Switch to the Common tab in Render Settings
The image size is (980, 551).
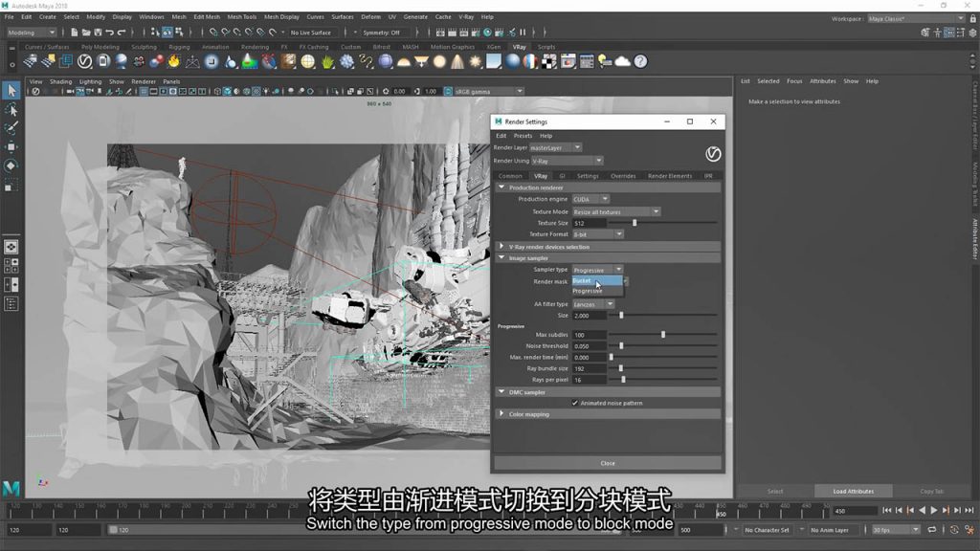510,176
